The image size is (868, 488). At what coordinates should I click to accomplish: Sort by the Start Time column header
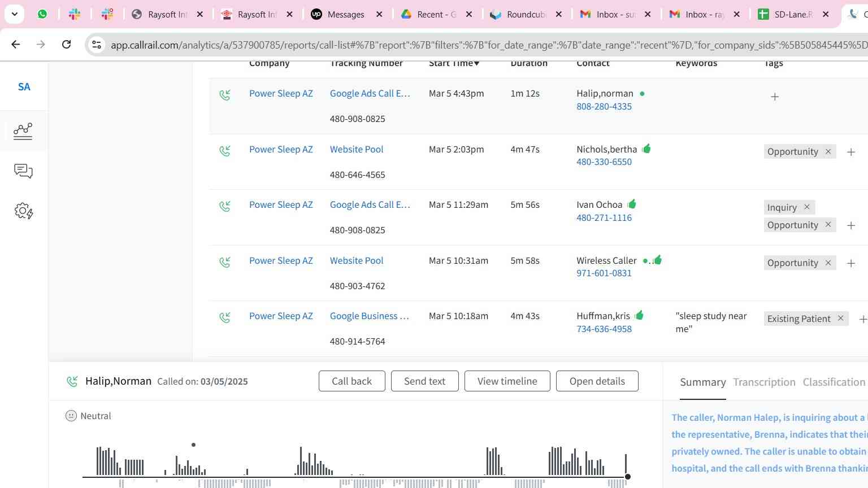(454, 63)
